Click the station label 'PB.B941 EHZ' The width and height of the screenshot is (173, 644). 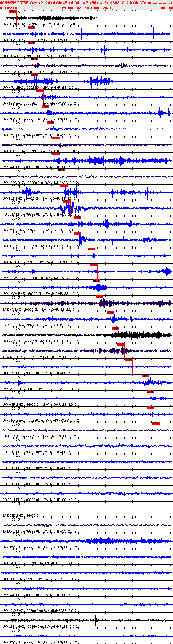pos(13,500)
